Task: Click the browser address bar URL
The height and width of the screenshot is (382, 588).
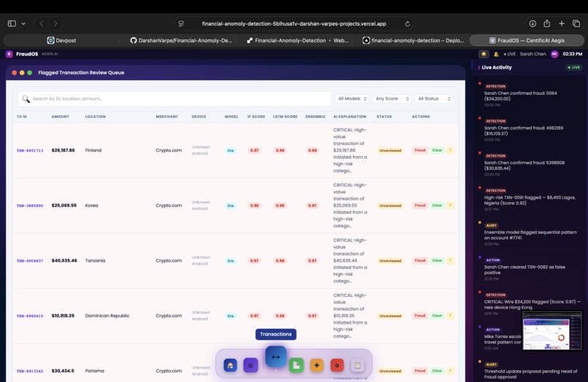Action: point(294,23)
